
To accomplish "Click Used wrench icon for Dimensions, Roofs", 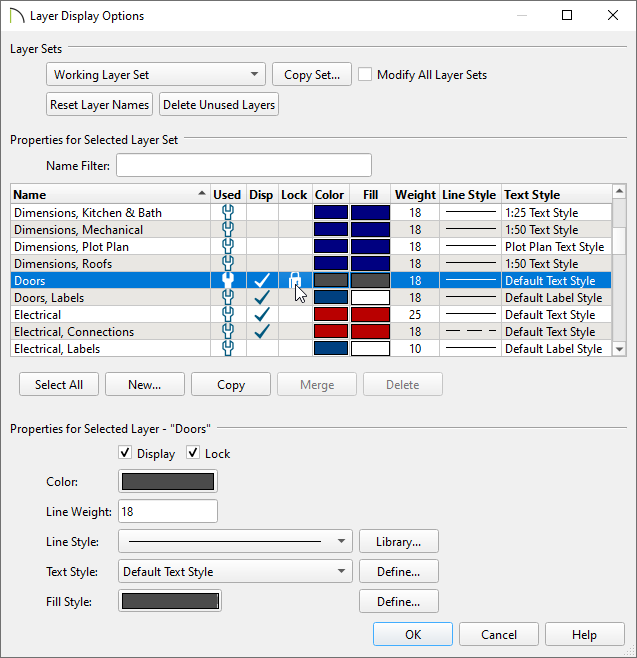I will 228,264.
